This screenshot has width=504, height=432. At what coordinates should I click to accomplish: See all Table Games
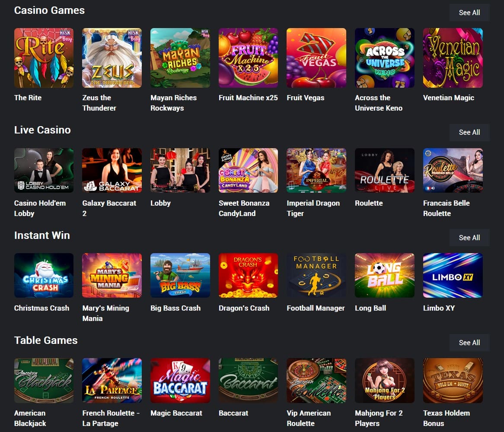point(469,343)
